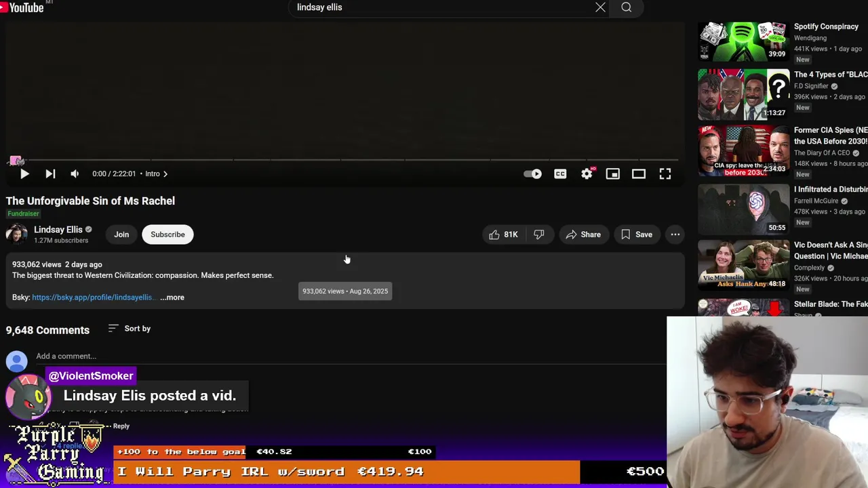The image size is (868, 488).
Task: Open Former CIA Spies video thumbnail
Action: pyautogui.click(x=744, y=150)
